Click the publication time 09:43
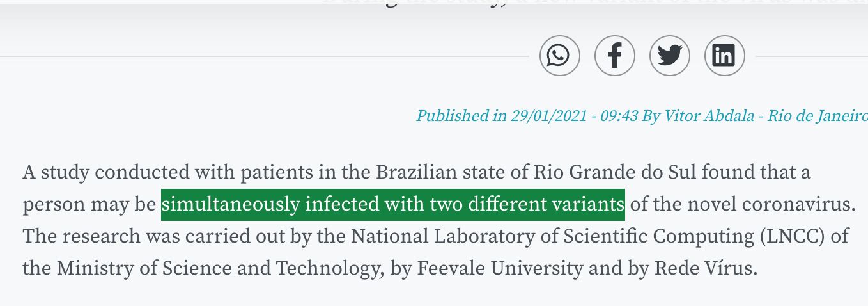 pos(619,116)
